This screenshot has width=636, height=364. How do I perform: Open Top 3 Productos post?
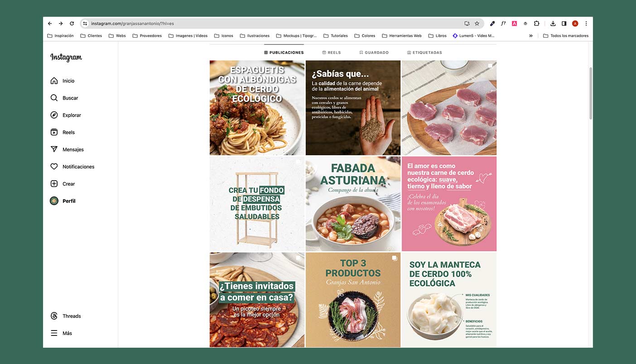[353, 300]
